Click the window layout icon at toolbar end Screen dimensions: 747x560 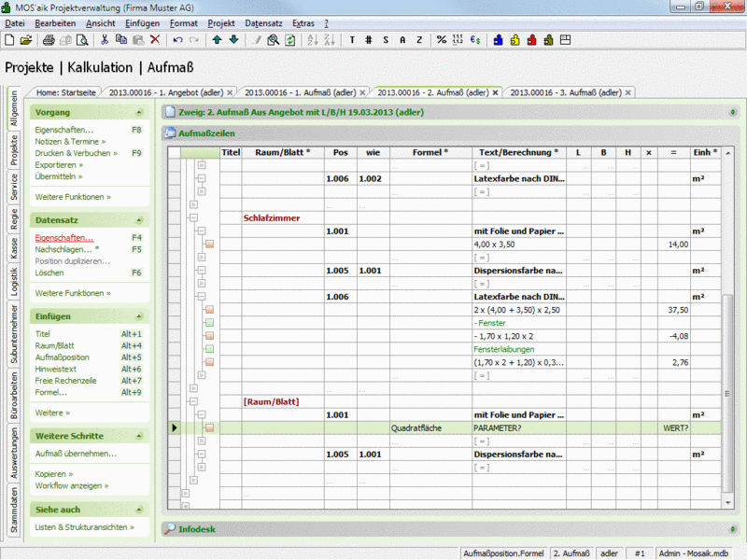click(x=566, y=40)
